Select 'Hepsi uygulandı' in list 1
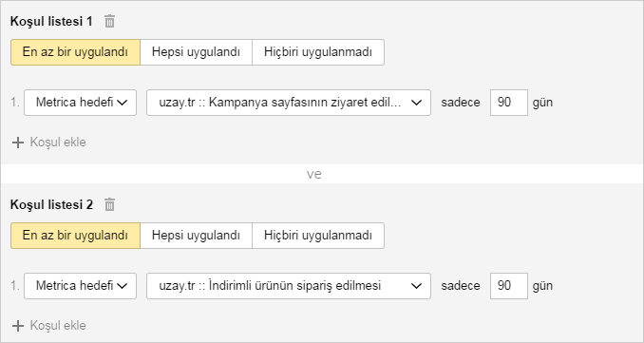Viewport: 644px width, 343px height. (x=196, y=52)
